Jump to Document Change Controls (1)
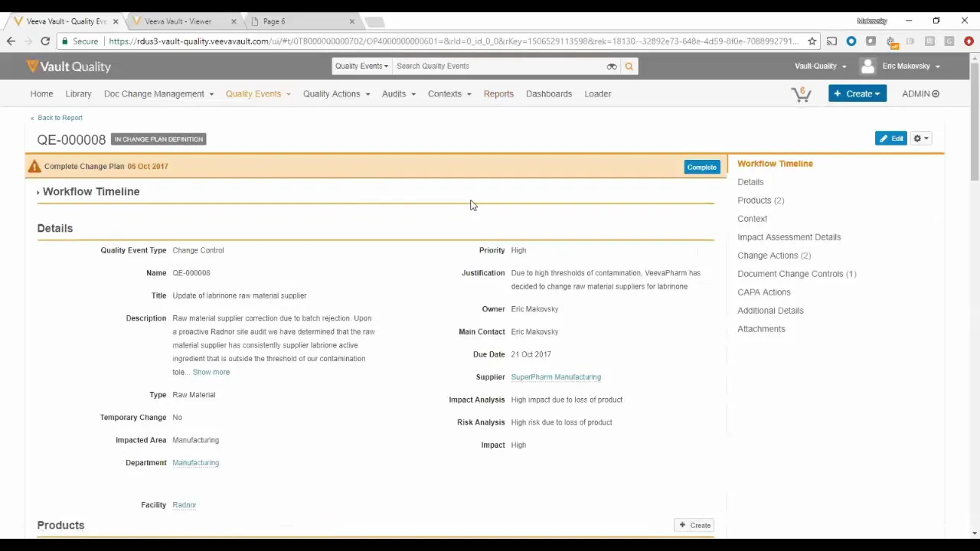 coord(796,274)
